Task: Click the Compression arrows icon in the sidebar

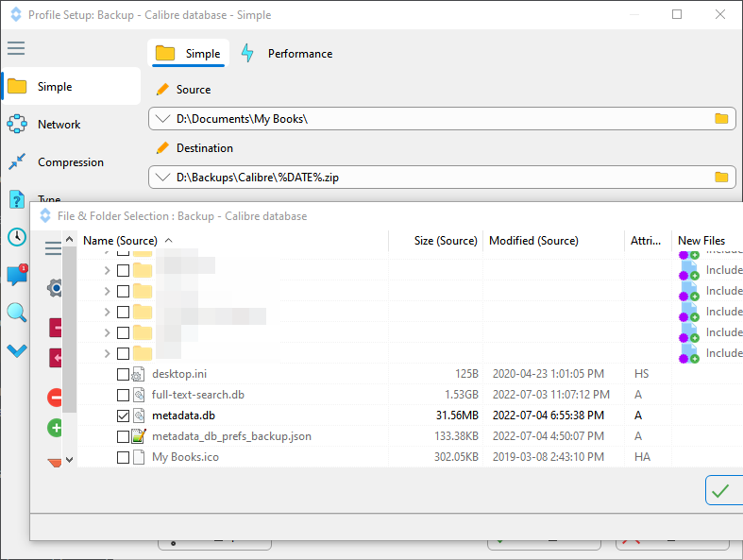Action: coord(17,161)
